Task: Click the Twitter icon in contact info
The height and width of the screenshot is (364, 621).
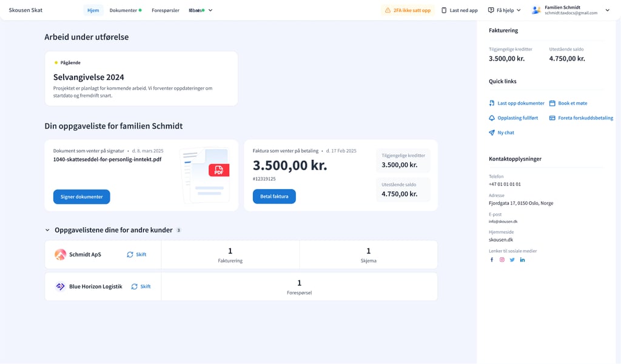Action: (512, 260)
